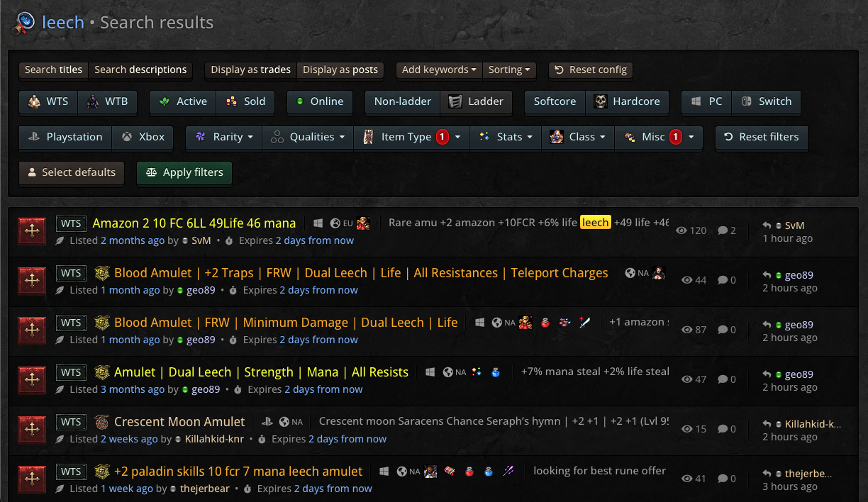Open the Sorting dropdown

[x=509, y=69]
